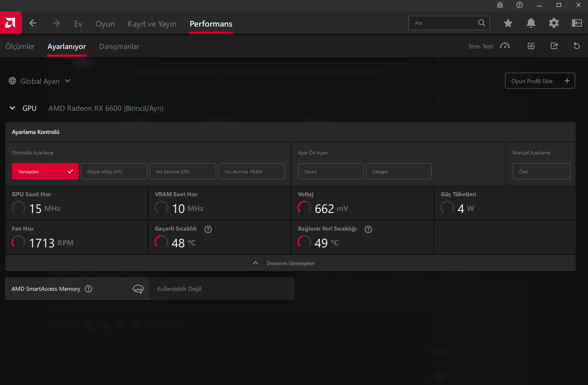Open the Oyun tab
This screenshot has height=385, width=588.
105,24
